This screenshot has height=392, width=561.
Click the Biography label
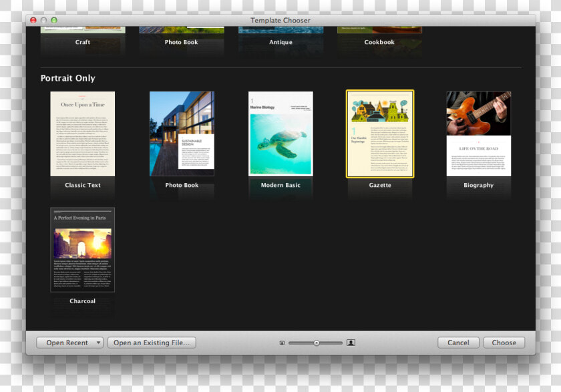click(x=479, y=185)
